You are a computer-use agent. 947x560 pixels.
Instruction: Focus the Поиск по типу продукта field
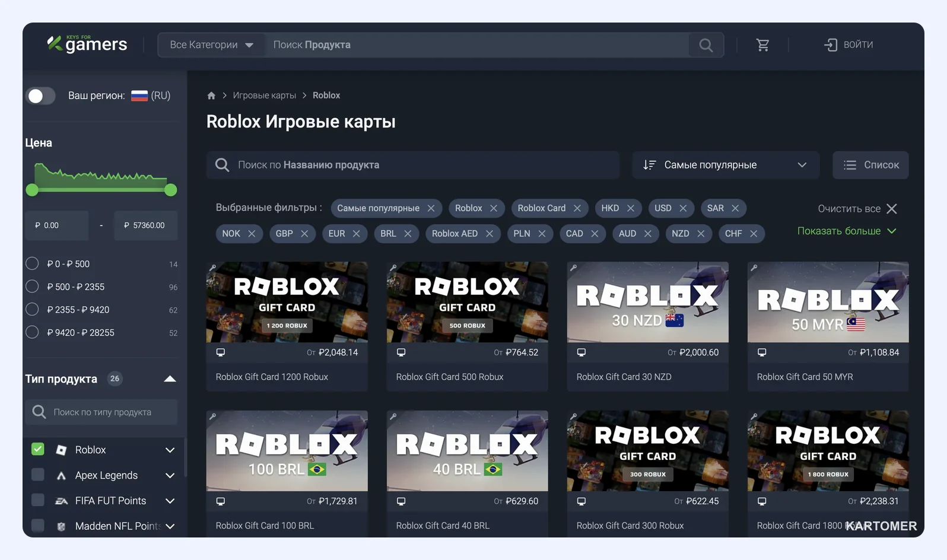(x=101, y=412)
